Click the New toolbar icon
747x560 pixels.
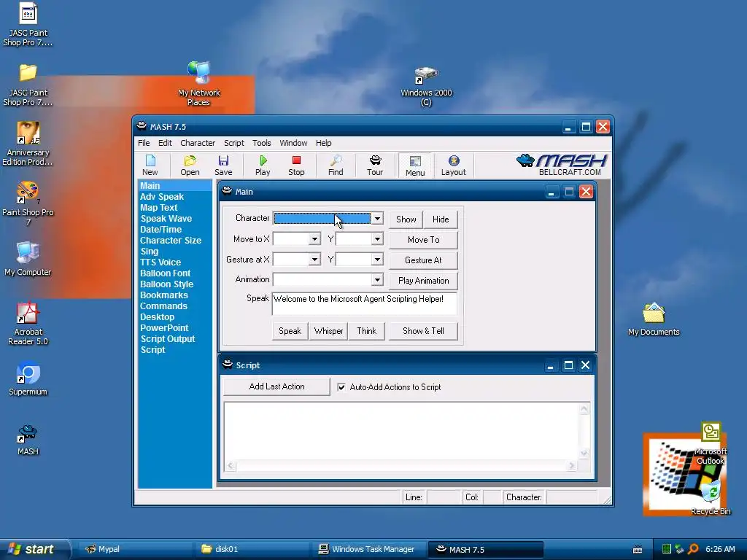pos(150,166)
